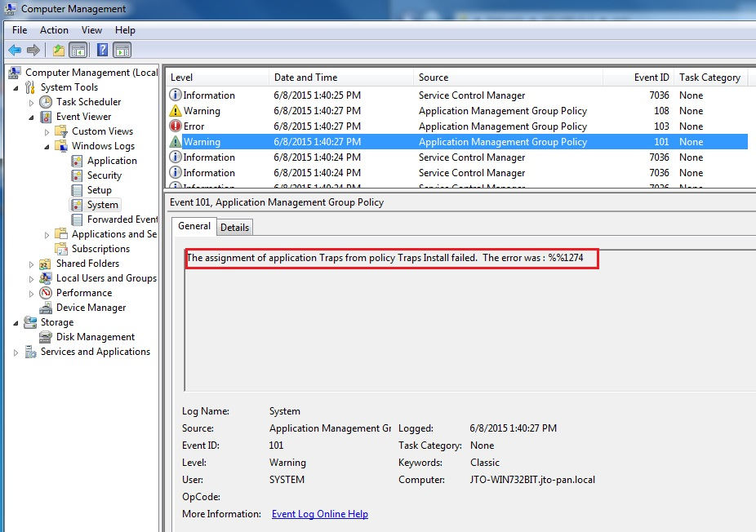Collapse the Windows Logs node
The width and height of the screenshot is (756, 532).
(47, 146)
